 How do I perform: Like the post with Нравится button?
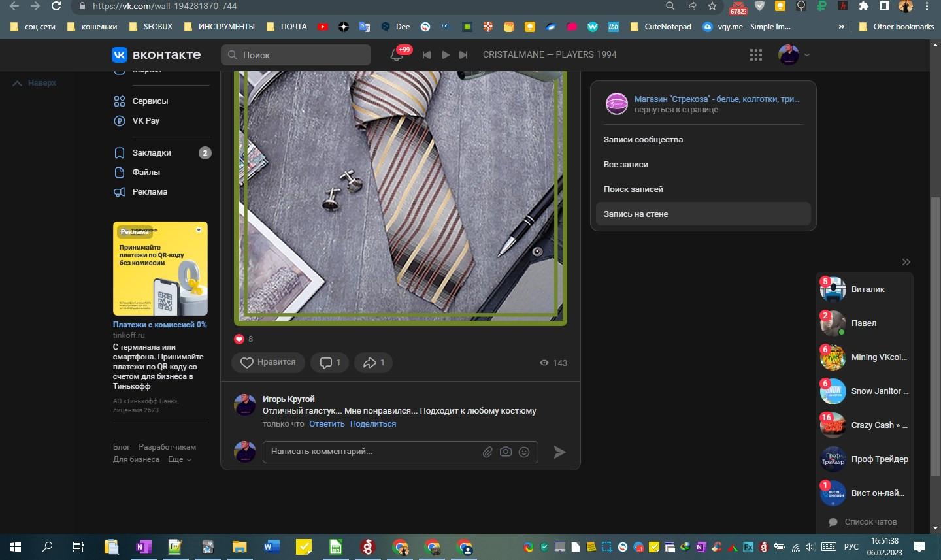[x=268, y=363]
